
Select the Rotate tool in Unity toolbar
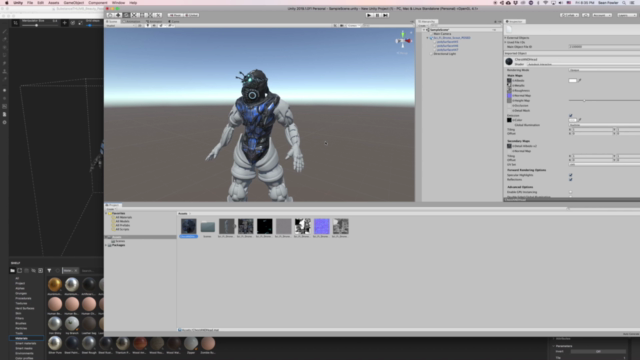coord(126,15)
